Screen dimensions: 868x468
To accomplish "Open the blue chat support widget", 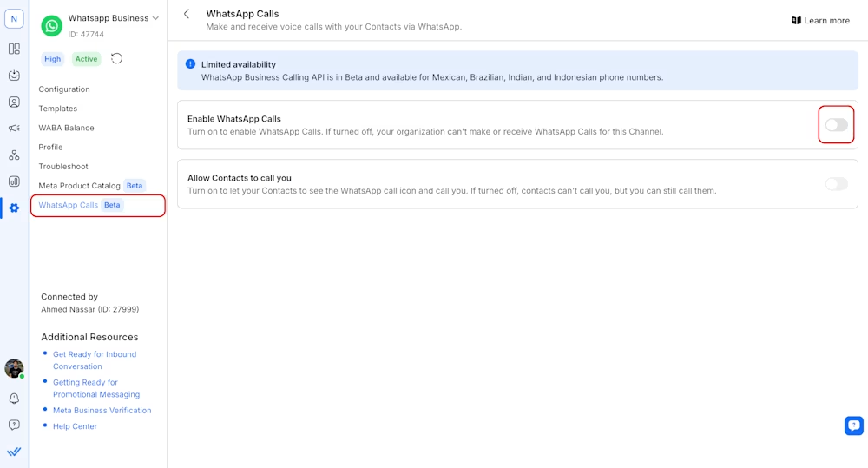I will [853, 425].
